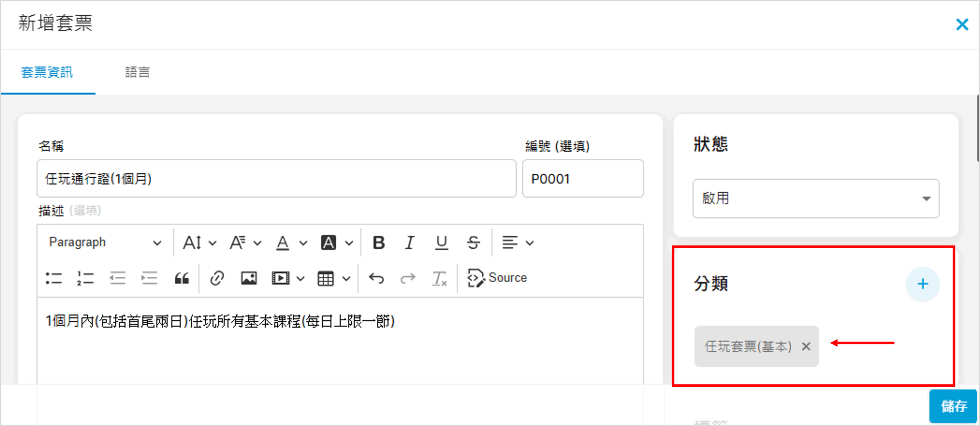980x426 pixels.
Task: Remove text formatting
Action: pos(439,278)
